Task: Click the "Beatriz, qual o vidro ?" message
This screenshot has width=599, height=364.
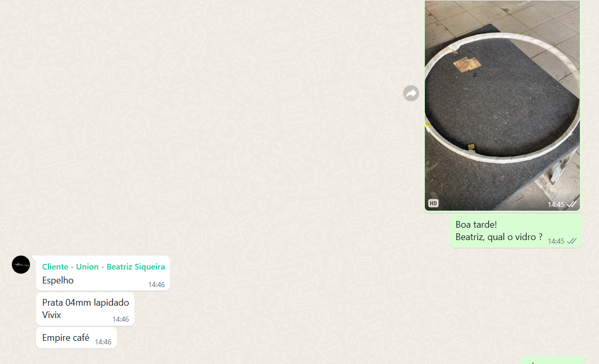Action: (x=499, y=238)
